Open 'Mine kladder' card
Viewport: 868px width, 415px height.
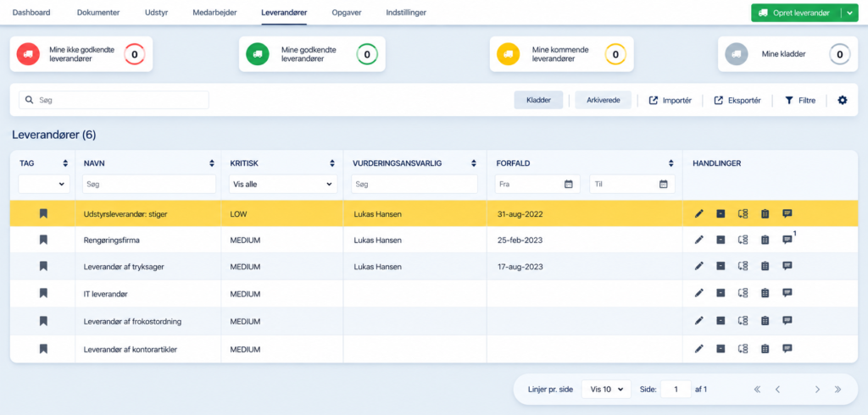click(x=788, y=53)
